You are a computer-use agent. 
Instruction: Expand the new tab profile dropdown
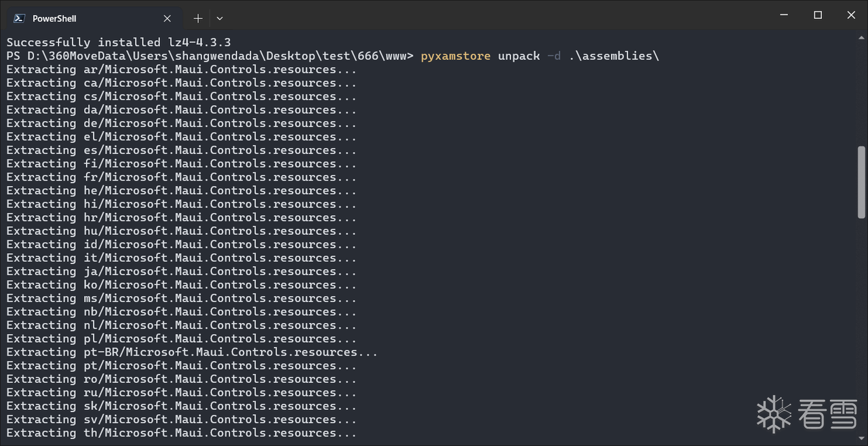point(220,18)
